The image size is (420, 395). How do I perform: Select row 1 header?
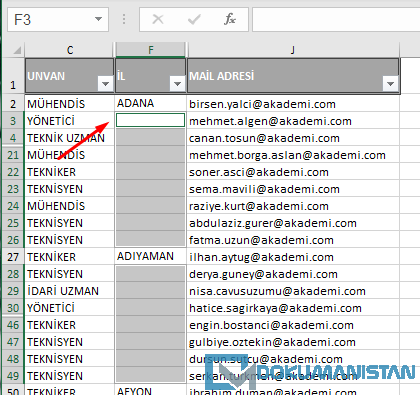[x=13, y=76]
